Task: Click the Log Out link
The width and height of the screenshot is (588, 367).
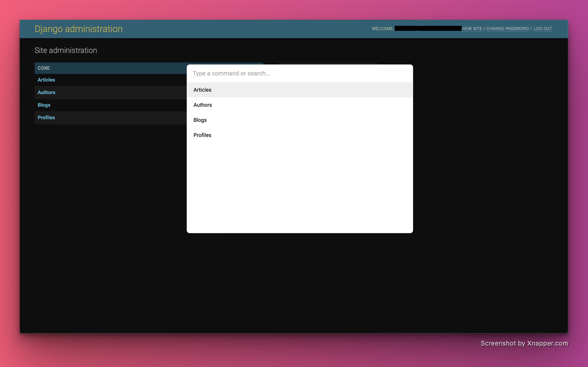Action: [x=543, y=29]
